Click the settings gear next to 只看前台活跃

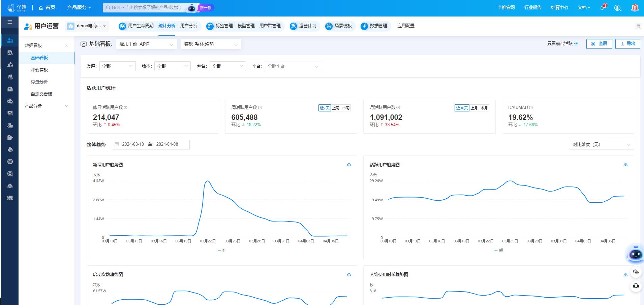click(x=576, y=44)
